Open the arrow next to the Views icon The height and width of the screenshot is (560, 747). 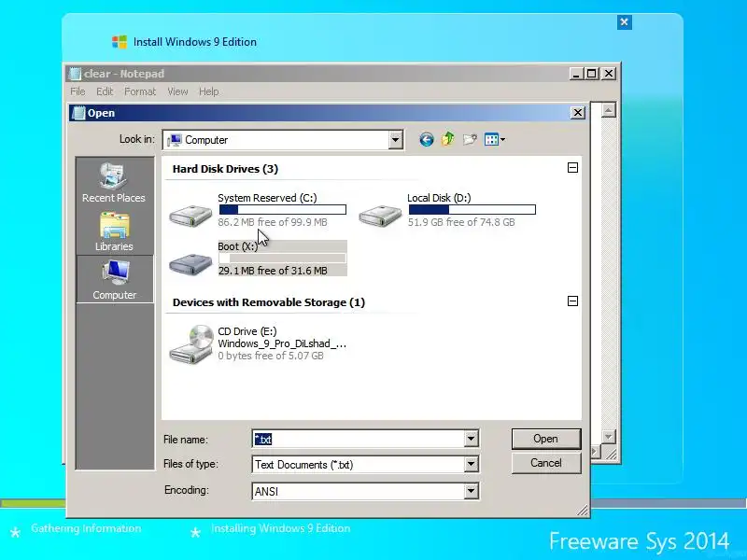(x=502, y=139)
